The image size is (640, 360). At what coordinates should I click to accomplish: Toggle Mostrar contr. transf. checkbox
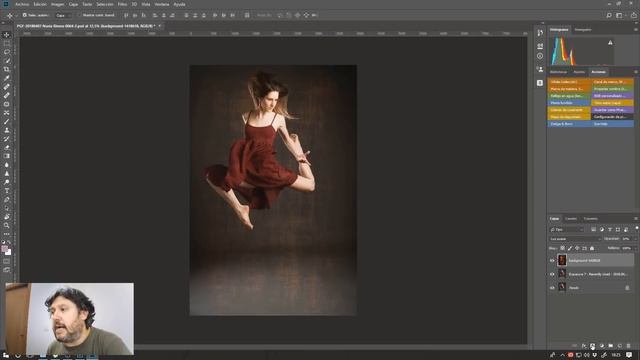point(80,15)
